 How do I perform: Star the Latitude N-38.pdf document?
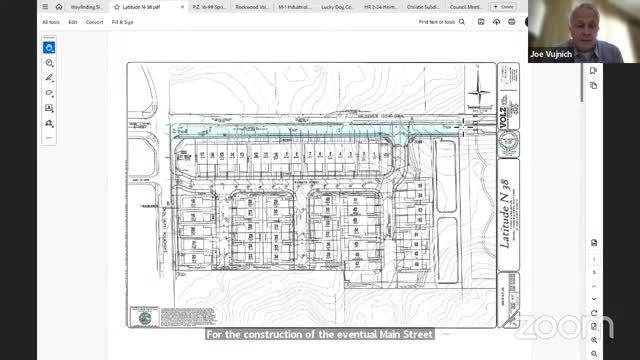click(117, 7)
